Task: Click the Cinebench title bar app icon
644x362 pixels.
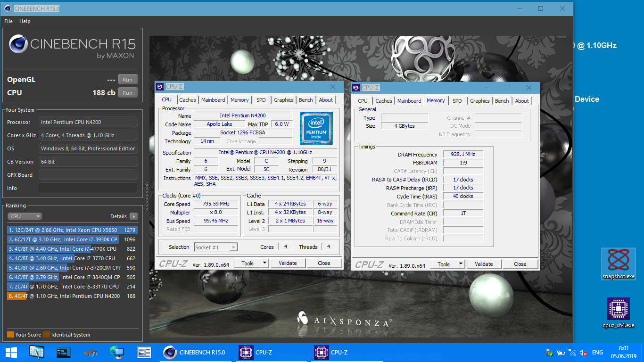Action: [x=8, y=8]
